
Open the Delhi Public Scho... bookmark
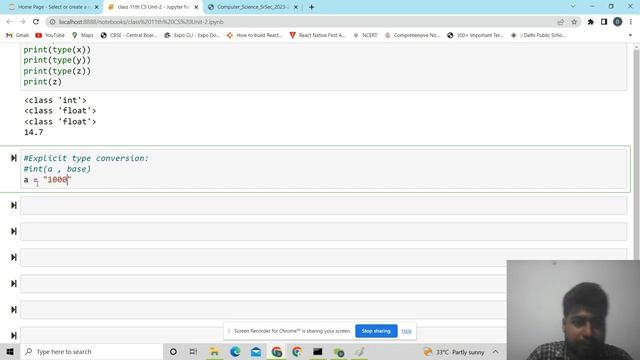538,35
